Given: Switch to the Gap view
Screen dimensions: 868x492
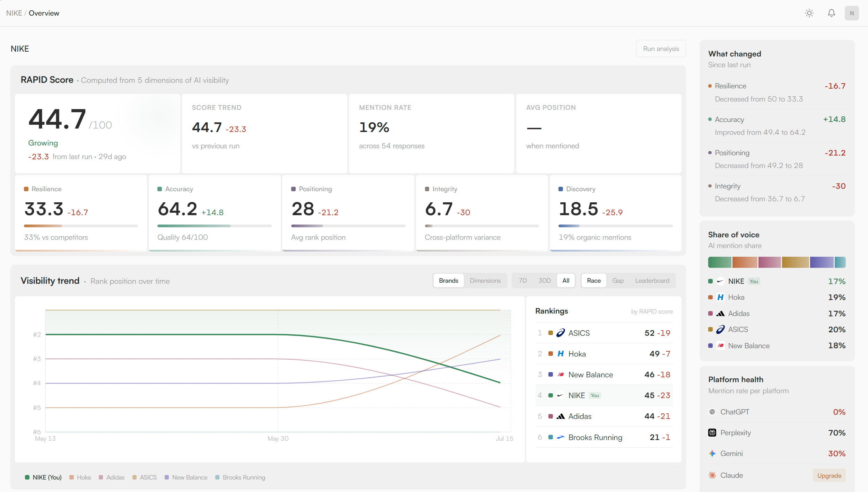Looking at the screenshot, I should [618, 281].
